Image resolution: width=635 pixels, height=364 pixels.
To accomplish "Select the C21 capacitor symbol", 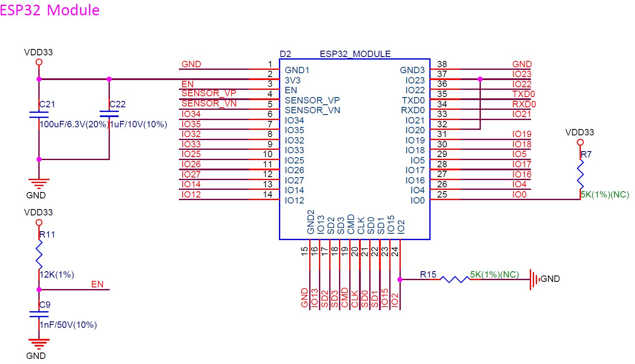I will point(39,115).
